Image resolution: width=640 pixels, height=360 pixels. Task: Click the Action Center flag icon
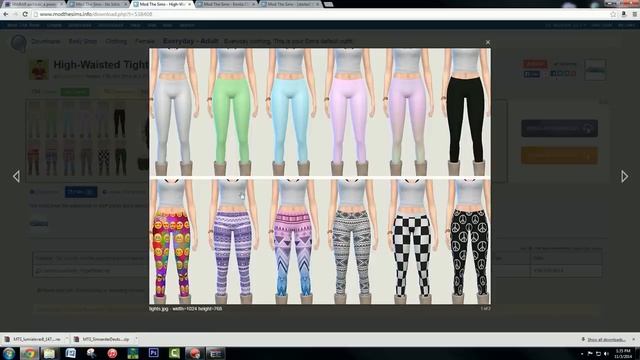click(590, 353)
